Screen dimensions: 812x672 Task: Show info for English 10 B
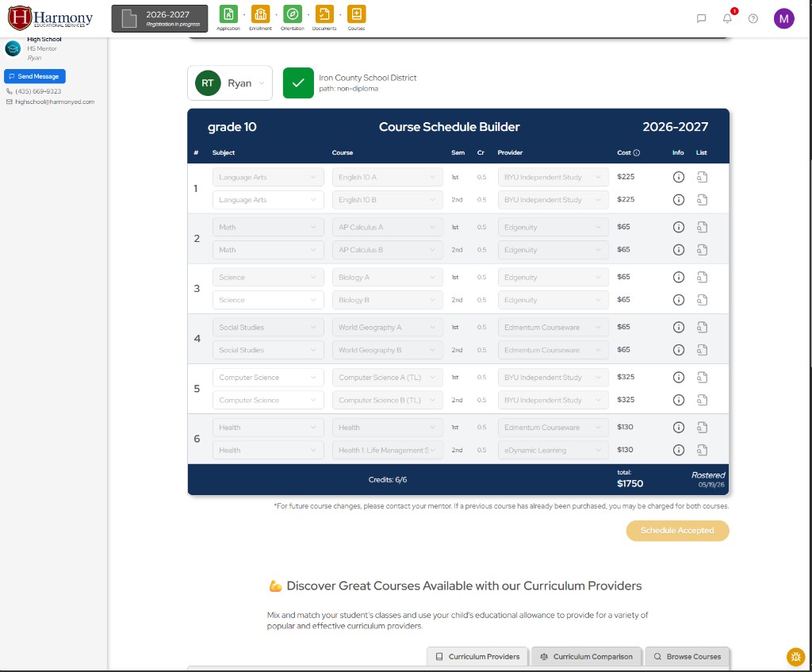click(x=679, y=199)
